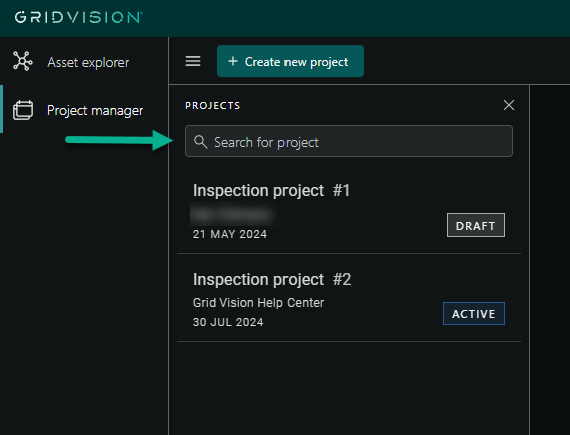Screen dimensions: 570x435
Task: Open Asset explorer network icon
Action: 23,61
